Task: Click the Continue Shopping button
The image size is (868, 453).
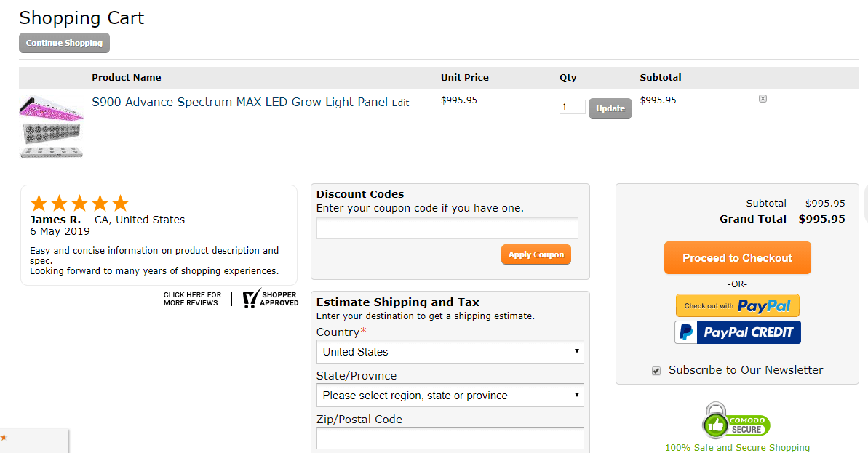Action: click(64, 43)
